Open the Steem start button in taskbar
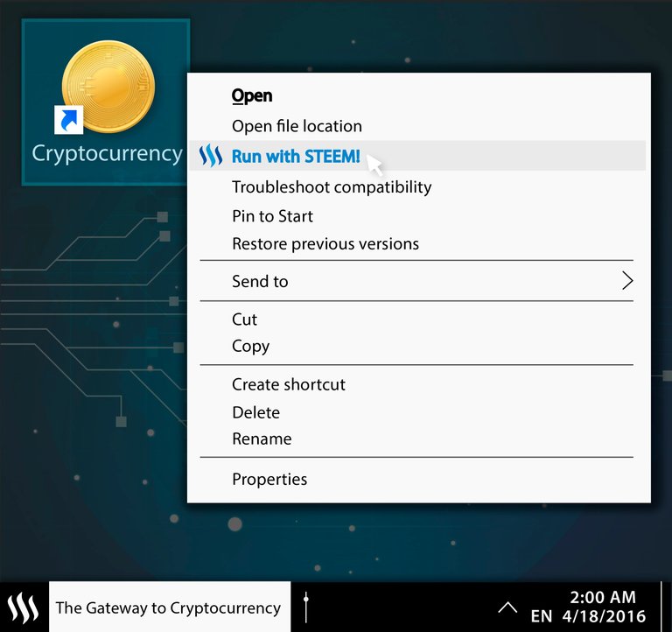The image size is (672, 632). coord(24,607)
